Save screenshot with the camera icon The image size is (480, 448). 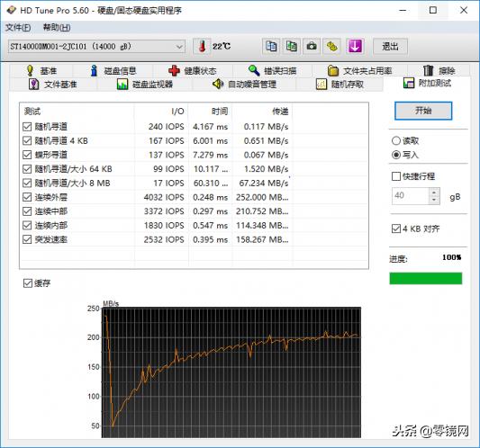(x=312, y=47)
